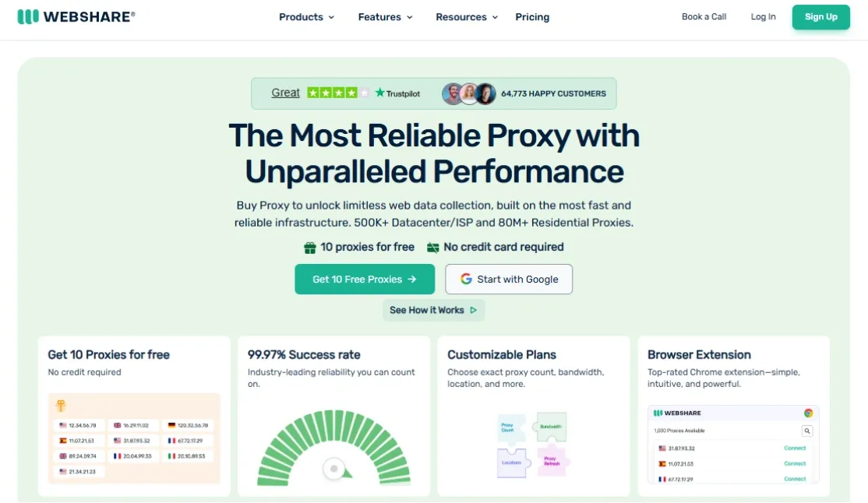The height and width of the screenshot is (503, 868).
Task: Click the play triangle beside See How it Works
Action: (473, 310)
